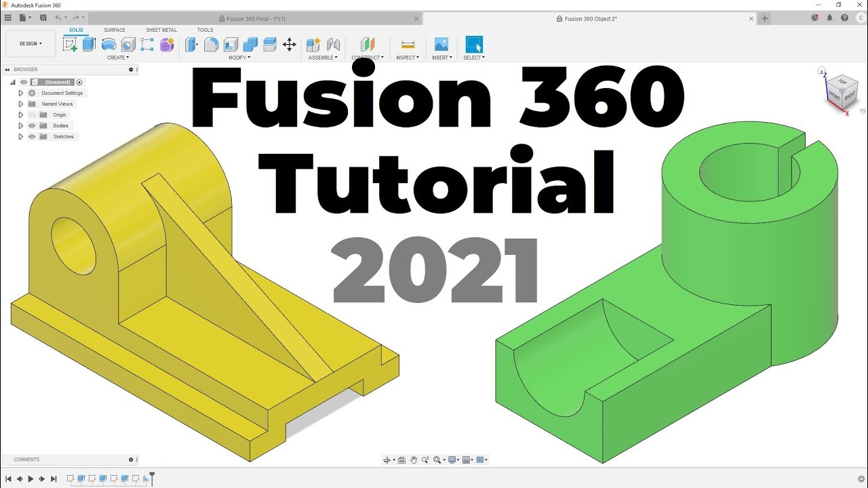Select the Joint tool

coord(333,45)
